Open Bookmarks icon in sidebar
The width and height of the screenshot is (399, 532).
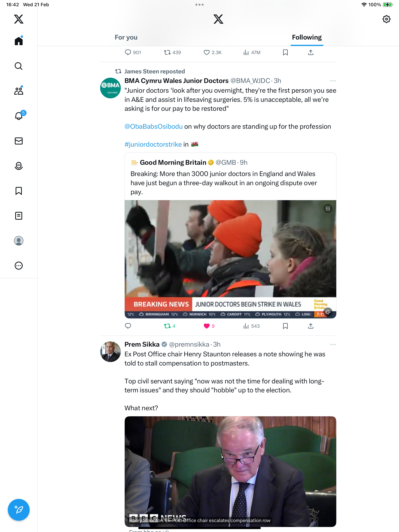[19, 191]
